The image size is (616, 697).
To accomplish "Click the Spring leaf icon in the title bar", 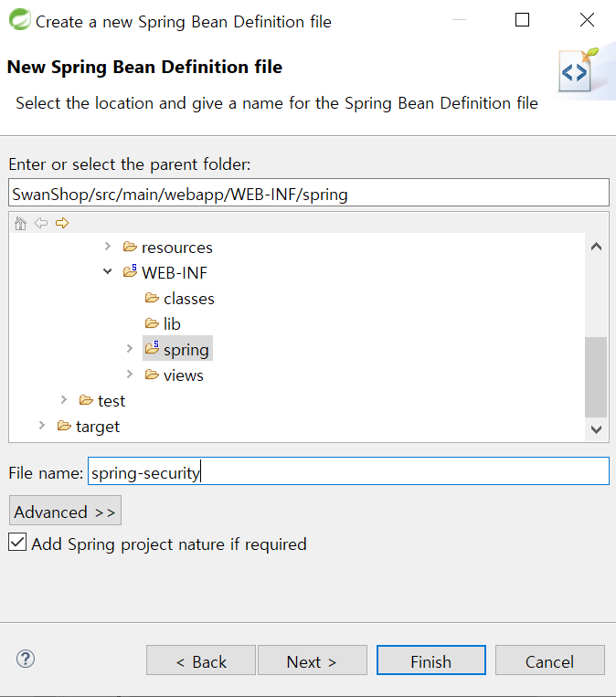I will click(19, 20).
